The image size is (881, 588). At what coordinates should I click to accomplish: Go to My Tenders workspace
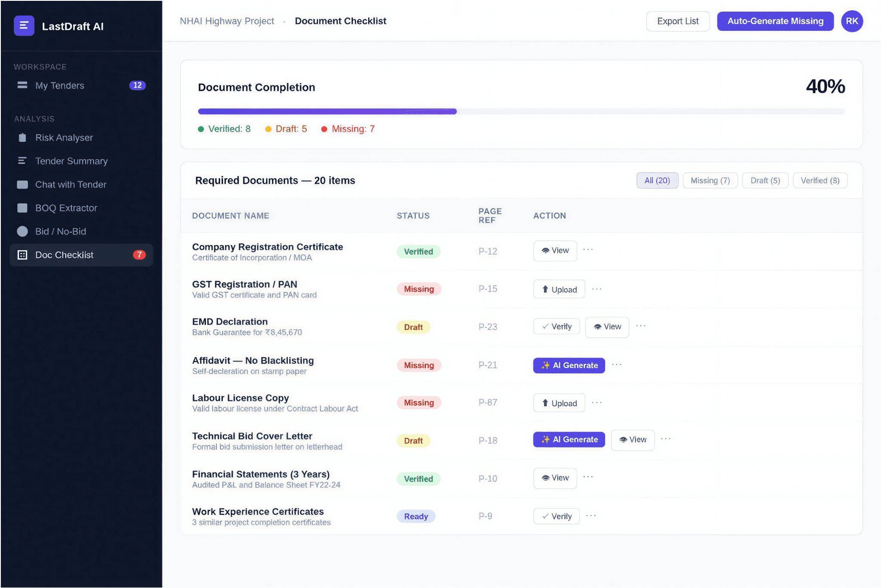coord(59,85)
